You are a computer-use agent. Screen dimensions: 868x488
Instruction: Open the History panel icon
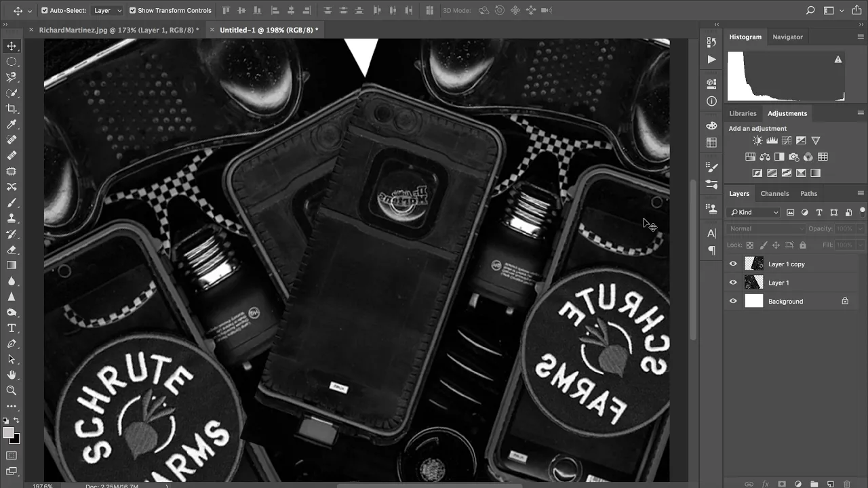[x=711, y=42]
